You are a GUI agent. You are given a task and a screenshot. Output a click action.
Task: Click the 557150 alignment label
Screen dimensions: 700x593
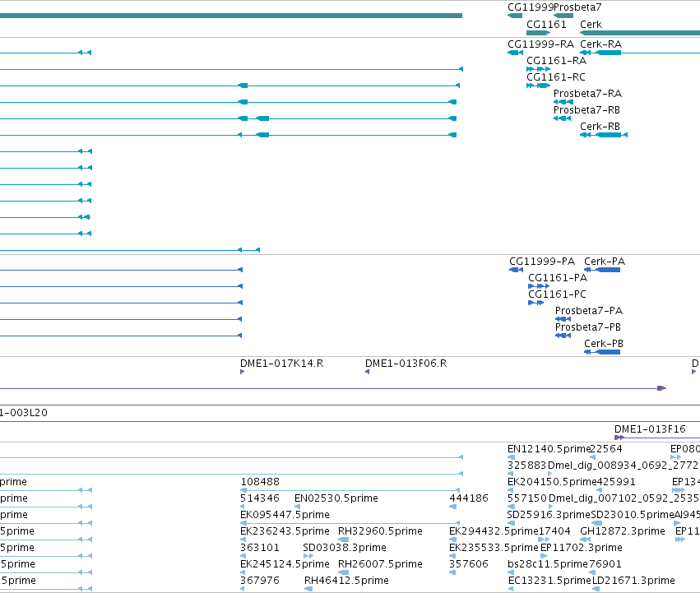pyautogui.click(x=527, y=498)
